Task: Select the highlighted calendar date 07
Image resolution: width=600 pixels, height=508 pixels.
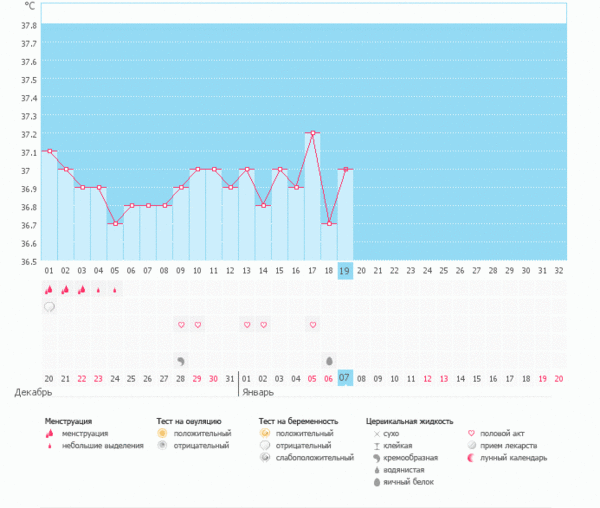Action: click(x=345, y=378)
